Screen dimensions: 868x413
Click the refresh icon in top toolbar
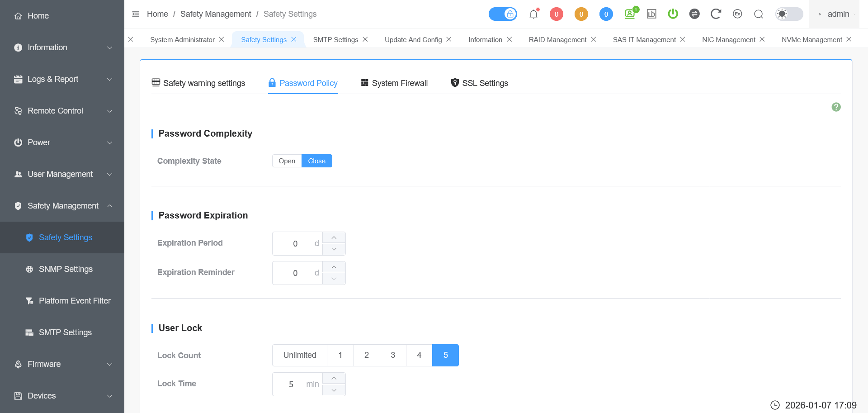tap(715, 14)
